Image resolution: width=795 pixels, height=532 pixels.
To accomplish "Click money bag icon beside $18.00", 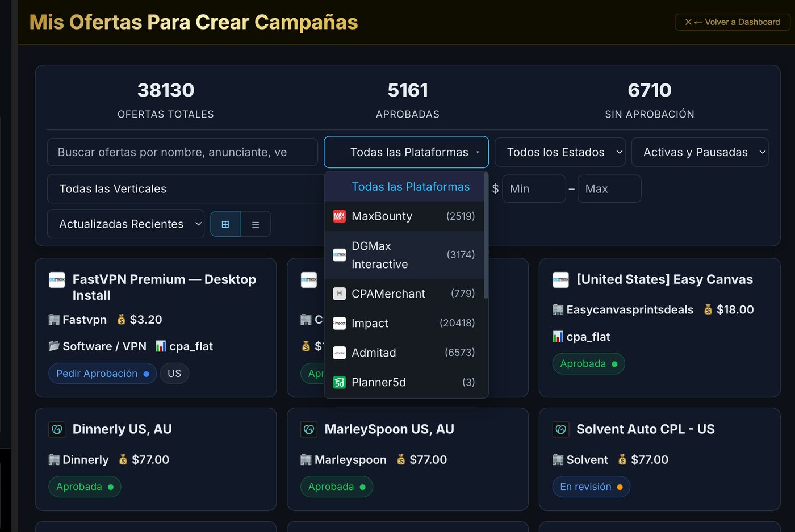I will coord(708,309).
